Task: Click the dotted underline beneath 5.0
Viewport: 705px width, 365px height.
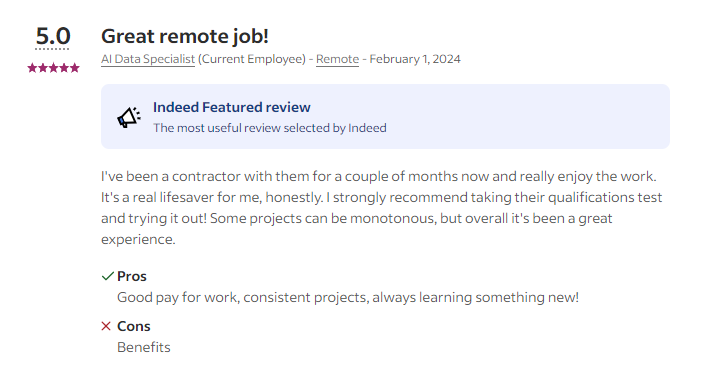Action: [53, 49]
